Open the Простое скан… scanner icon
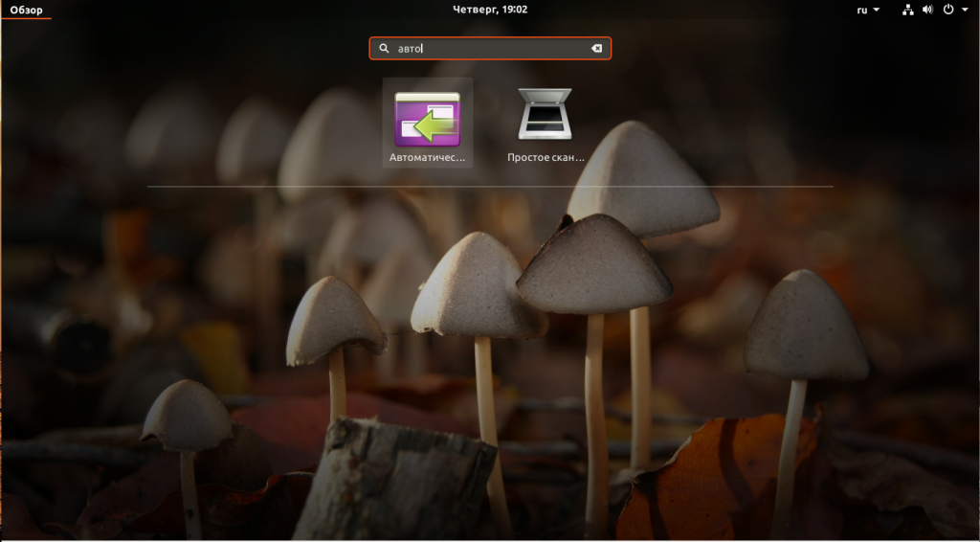 [x=545, y=114]
